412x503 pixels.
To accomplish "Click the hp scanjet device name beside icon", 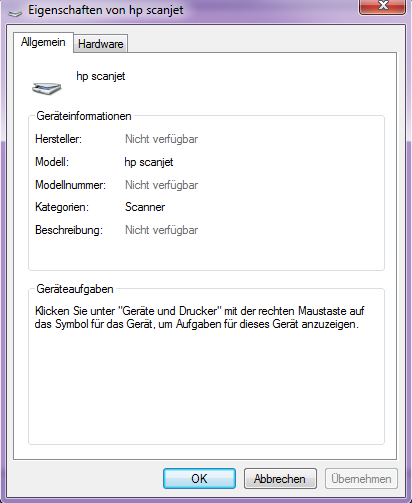I will pos(101,76).
